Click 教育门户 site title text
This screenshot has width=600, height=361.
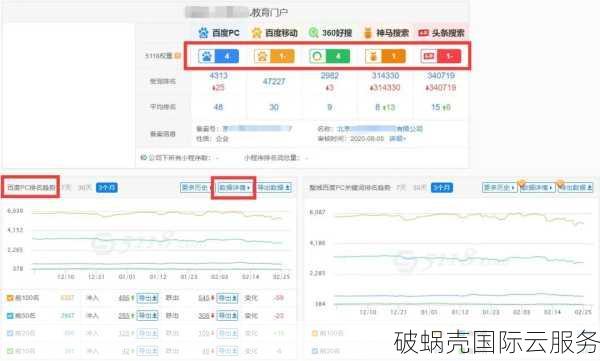(269, 13)
